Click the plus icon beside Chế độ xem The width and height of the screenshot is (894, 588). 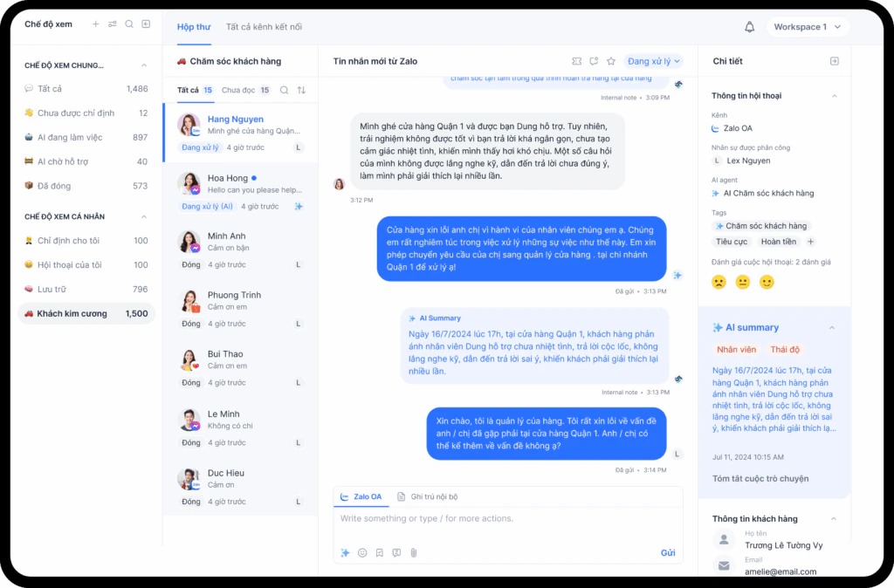point(96,24)
